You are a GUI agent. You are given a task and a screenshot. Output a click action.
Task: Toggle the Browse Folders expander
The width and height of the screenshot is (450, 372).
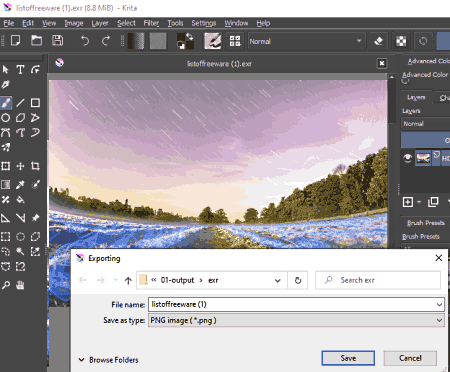108,360
